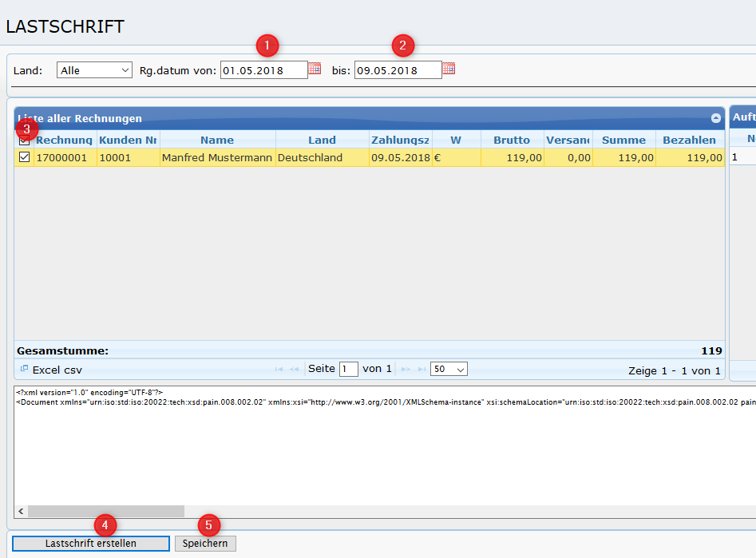The width and height of the screenshot is (756, 558).
Task: Click the 'Rg.datum von' date field
Action: tap(263, 70)
